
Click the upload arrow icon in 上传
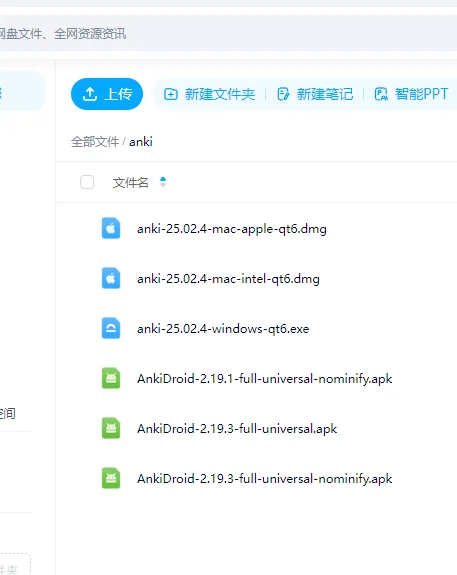pyautogui.click(x=90, y=94)
